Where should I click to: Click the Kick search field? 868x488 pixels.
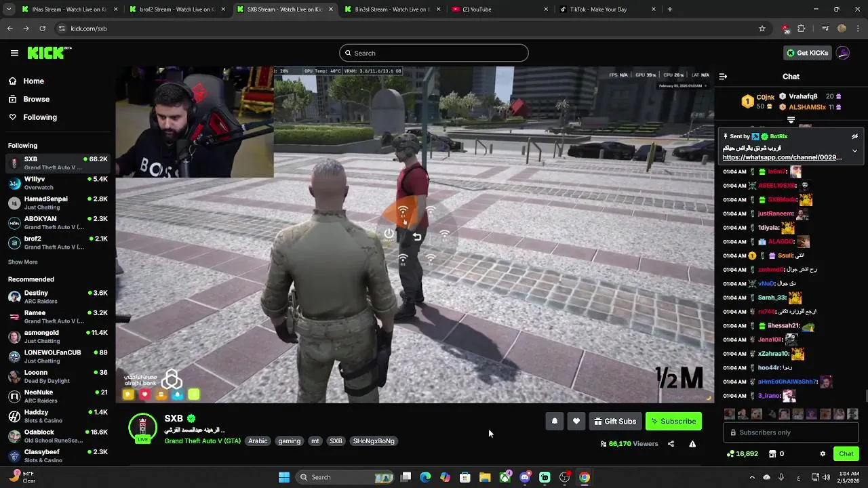[434, 53]
